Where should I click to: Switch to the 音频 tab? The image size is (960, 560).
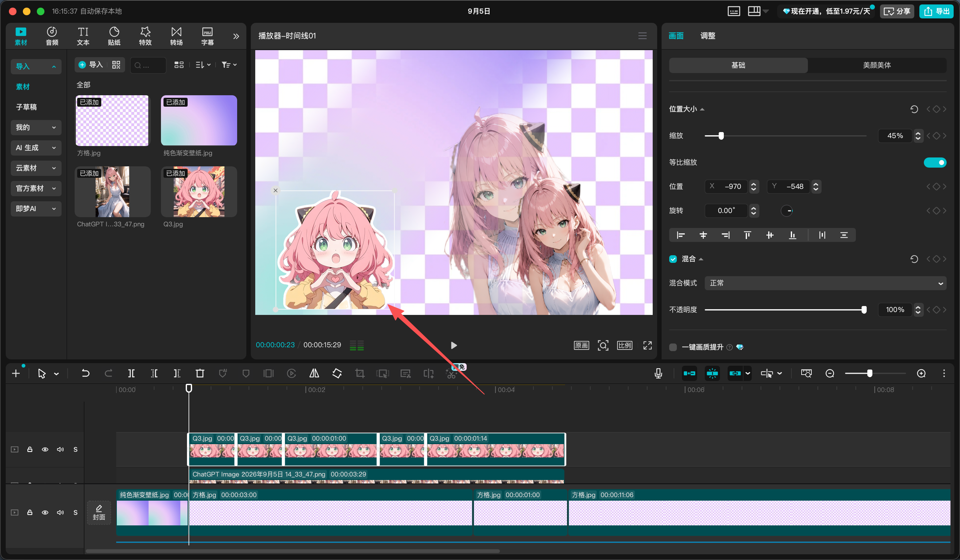click(x=52, y=36)
